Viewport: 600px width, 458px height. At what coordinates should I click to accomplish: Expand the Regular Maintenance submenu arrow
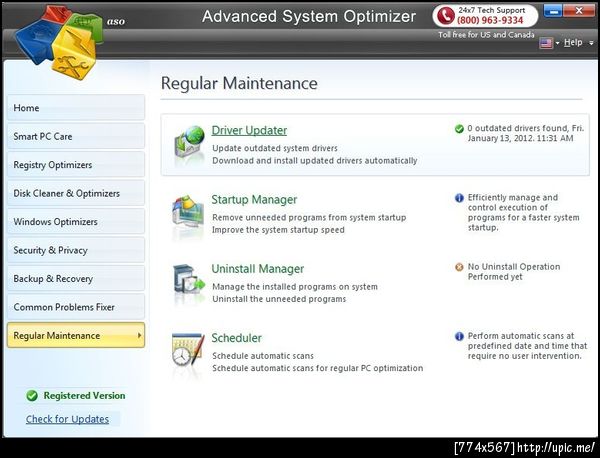[x=139, y=335]
